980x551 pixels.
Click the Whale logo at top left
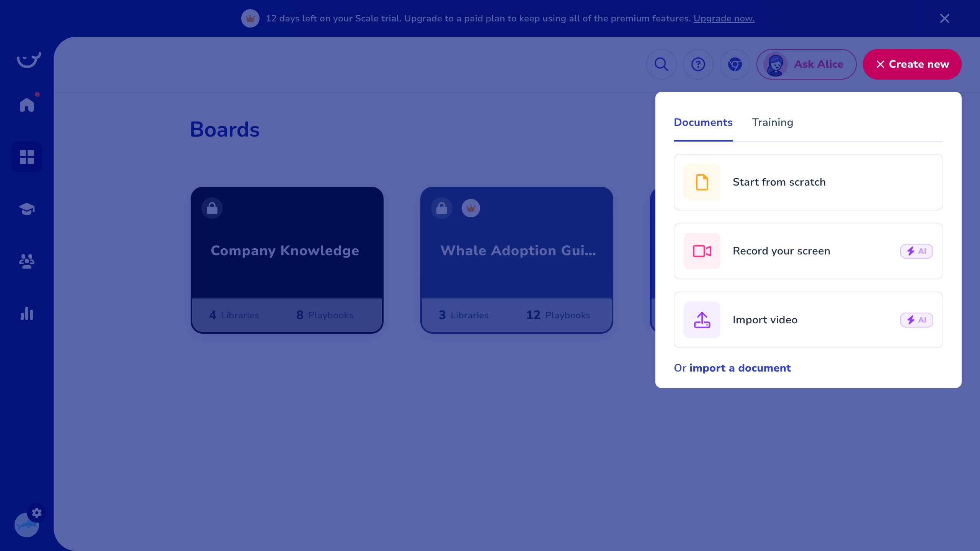pyautogui.click(x=29, y=60)
